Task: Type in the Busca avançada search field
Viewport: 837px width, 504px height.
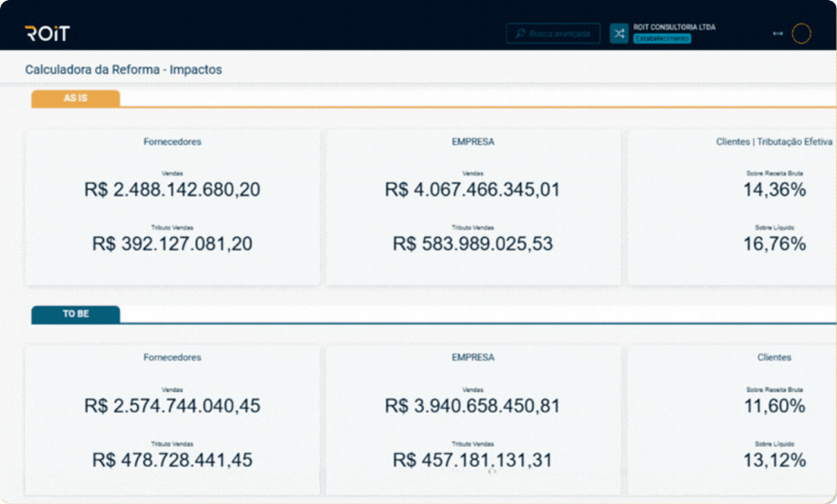Action: point(559,33)
